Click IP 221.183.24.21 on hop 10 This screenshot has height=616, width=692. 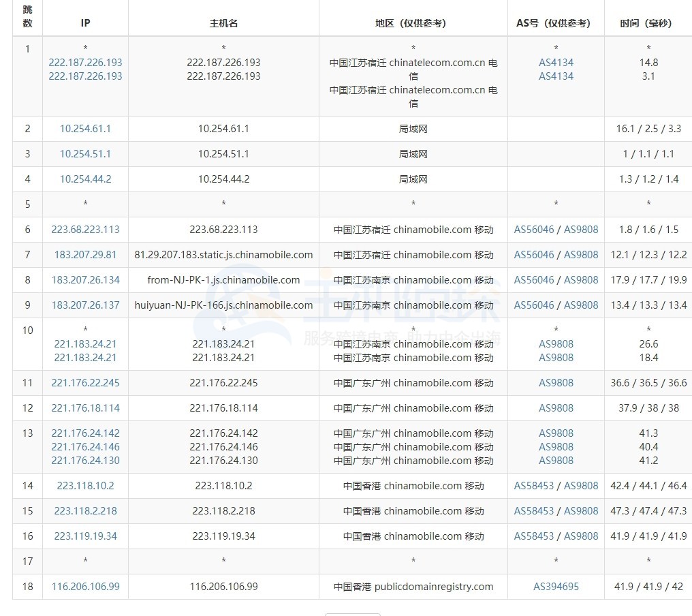[x=84, y=344]
